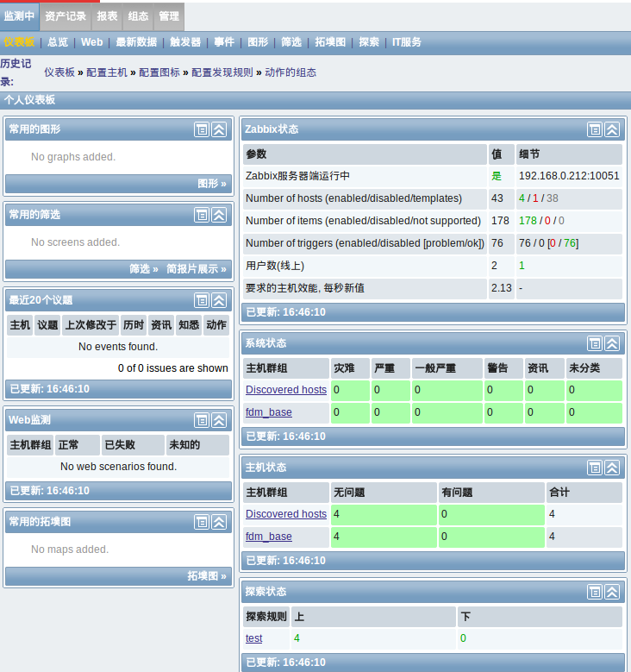Screen dimensions: 631x672
Task: Open menu icon of 常用的筛选 widget
Action: pos(202,215)
